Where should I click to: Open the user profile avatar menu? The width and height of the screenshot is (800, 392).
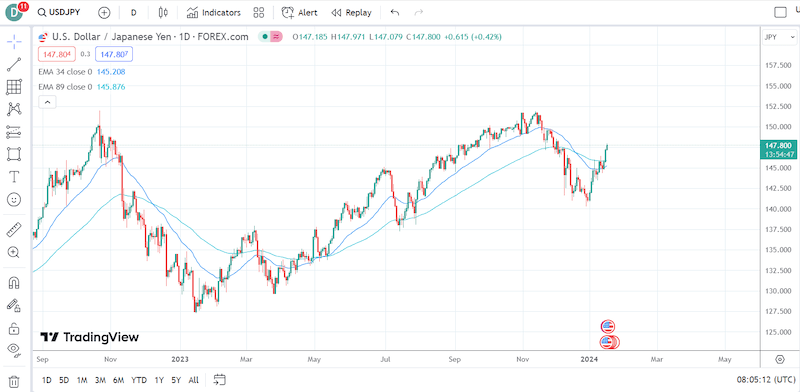click(x=14, y=12)
